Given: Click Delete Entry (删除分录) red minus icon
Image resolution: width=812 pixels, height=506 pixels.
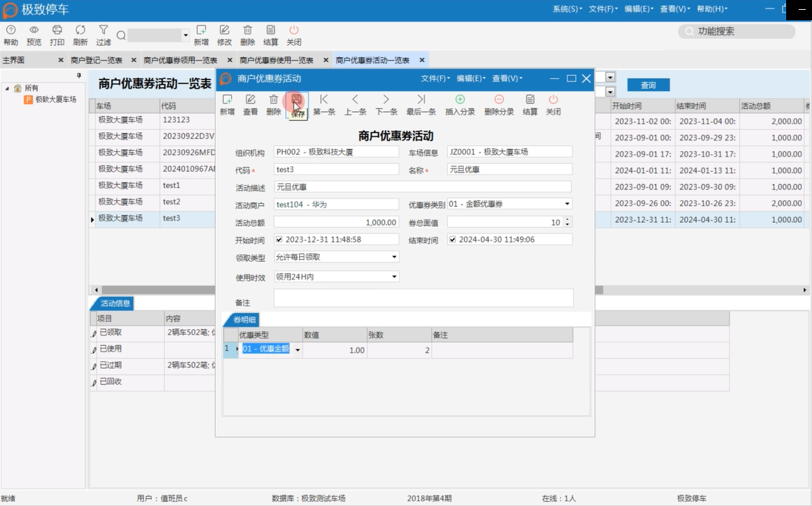Looking at the screenshot, I should point(499,100).
